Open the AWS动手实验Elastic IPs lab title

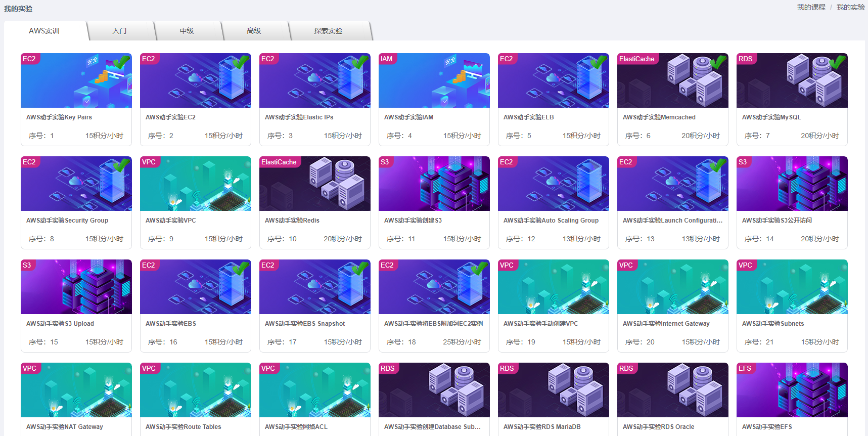(299, 117)
